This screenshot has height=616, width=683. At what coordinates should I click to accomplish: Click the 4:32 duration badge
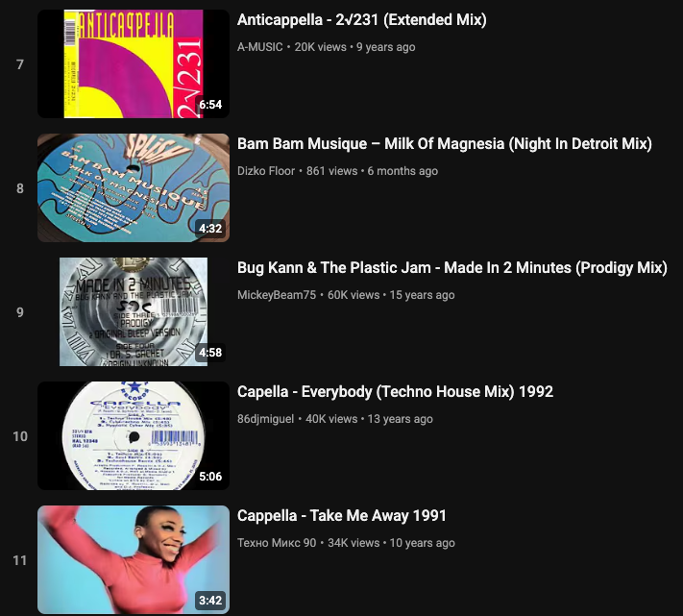[x=210, y=229]
